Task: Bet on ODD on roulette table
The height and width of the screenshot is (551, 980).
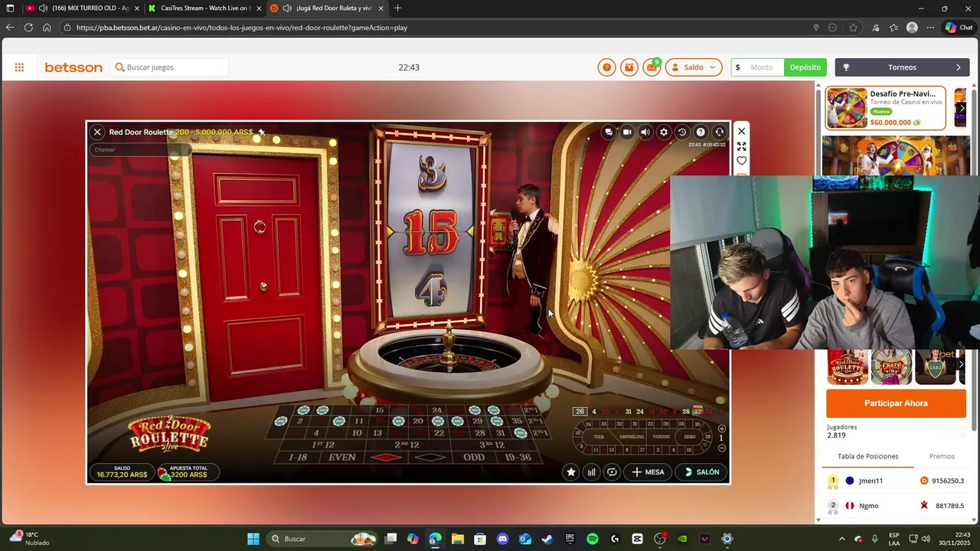Action: (x=474, y=458)
